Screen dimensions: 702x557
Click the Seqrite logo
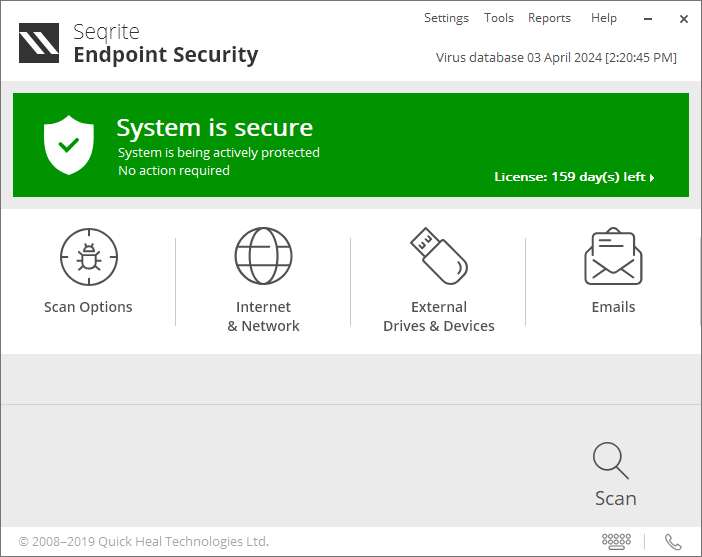point(39,43)
